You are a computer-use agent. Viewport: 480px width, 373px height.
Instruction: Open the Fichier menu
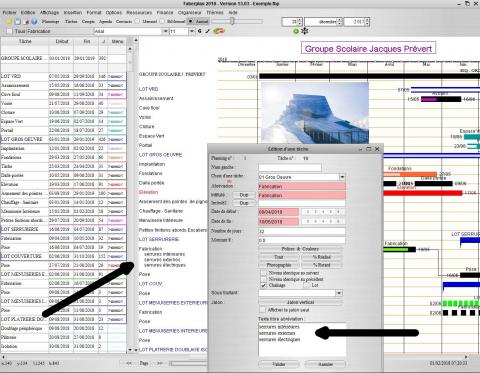tap(9, 12)
